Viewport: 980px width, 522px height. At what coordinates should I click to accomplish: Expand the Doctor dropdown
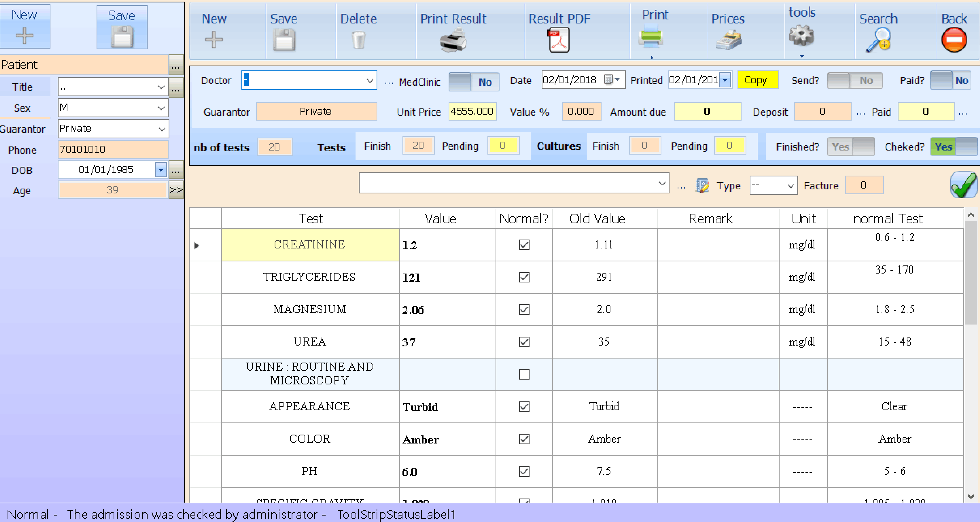coord(369,81)
